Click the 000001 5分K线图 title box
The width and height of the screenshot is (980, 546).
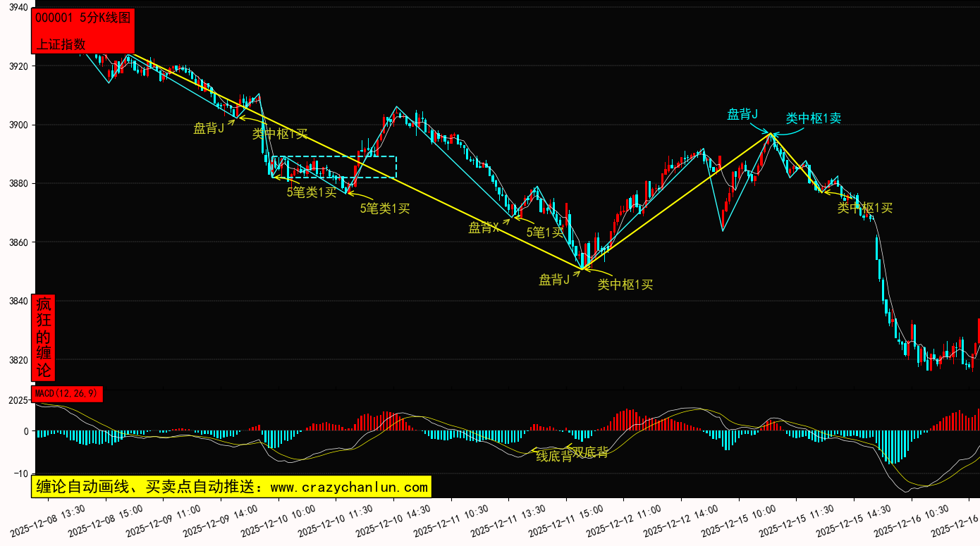pos(83,18)
